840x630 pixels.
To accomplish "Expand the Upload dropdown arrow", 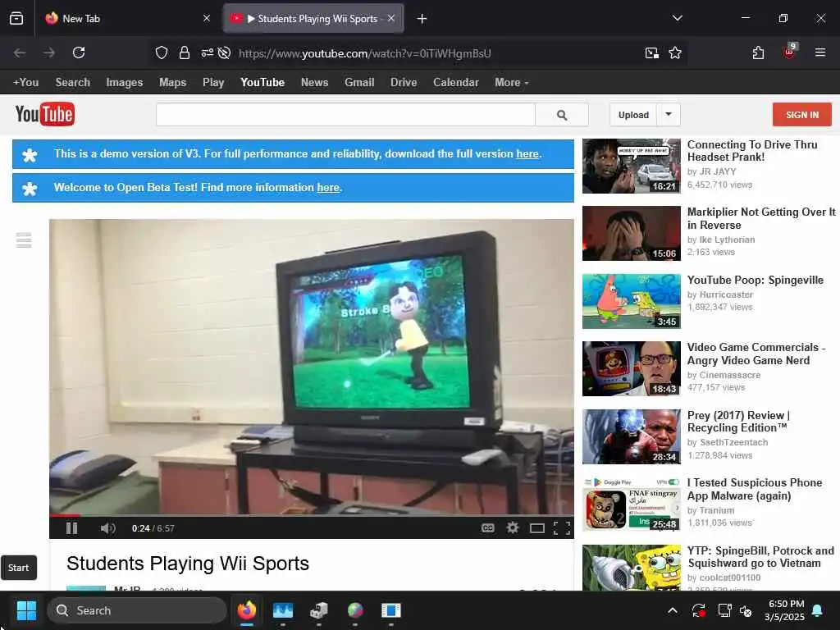I will click(669, 115).
